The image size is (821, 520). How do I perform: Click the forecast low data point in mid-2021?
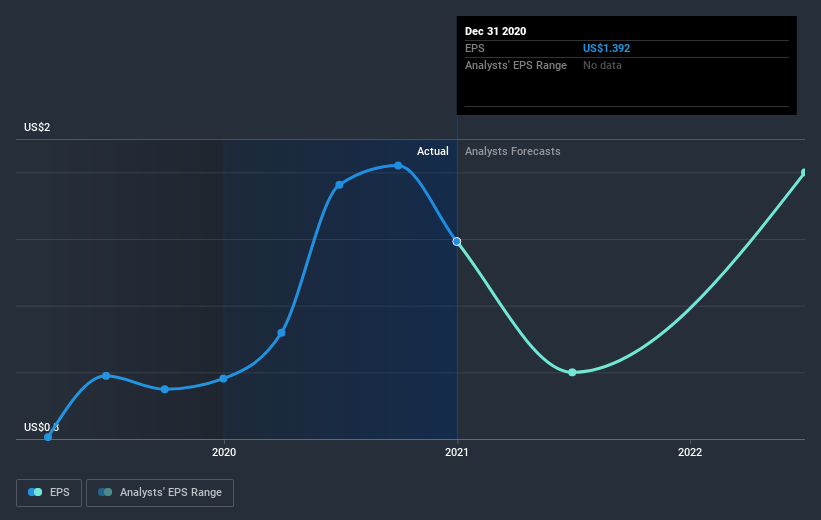click(572, 372)
